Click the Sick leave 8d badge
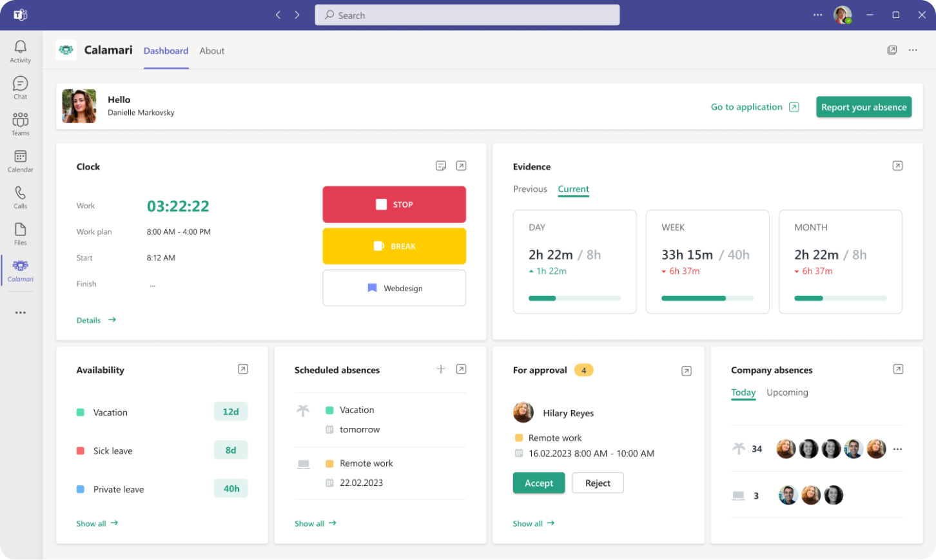The image size is (936, 560). click(231, 450)
